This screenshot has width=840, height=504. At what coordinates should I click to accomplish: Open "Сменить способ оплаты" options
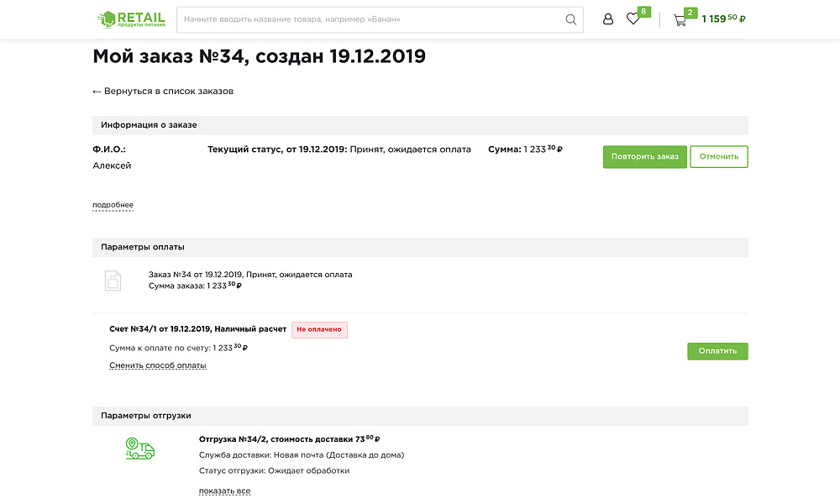[x=157, y=365]
